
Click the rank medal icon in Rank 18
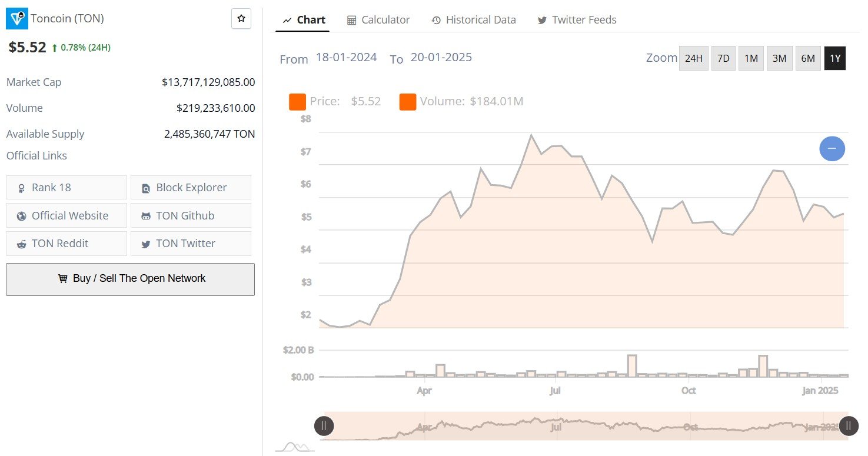[22, 188]
